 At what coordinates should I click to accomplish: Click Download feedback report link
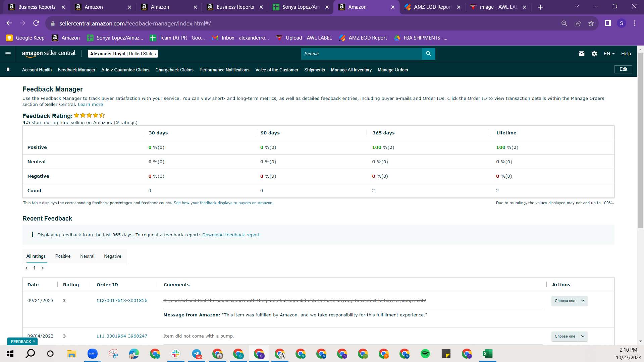(x=231, y=235)
